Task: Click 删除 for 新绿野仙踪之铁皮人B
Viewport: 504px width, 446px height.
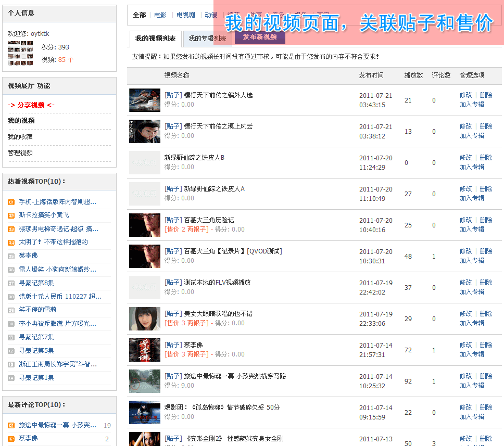Action: (x=486, y=158)
